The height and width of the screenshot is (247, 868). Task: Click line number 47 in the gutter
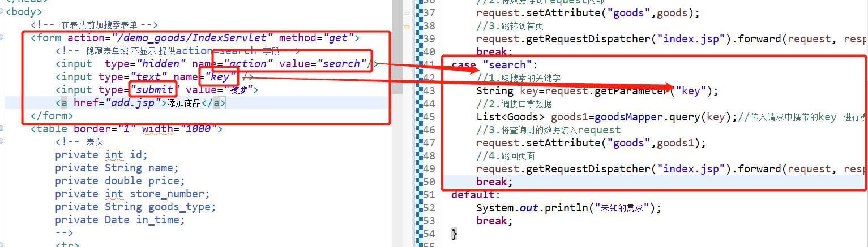point(429,143)
